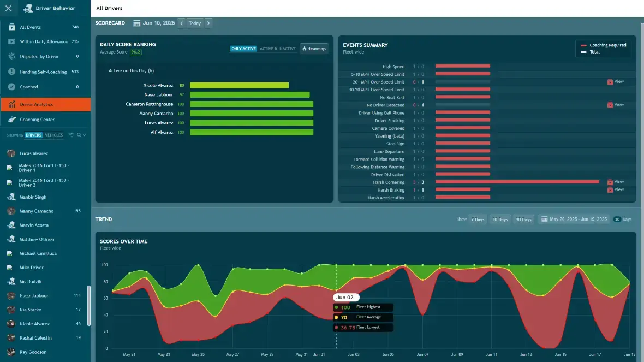Click Nia Starke's avatar icon
644x362 pixels.
pyautogui.click(x=11, y=310)
